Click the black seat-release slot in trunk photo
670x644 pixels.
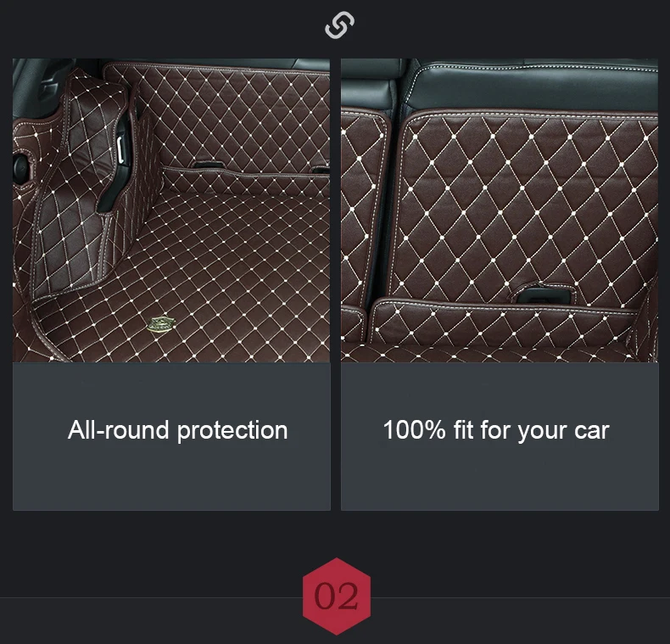[x=208, y=165]
